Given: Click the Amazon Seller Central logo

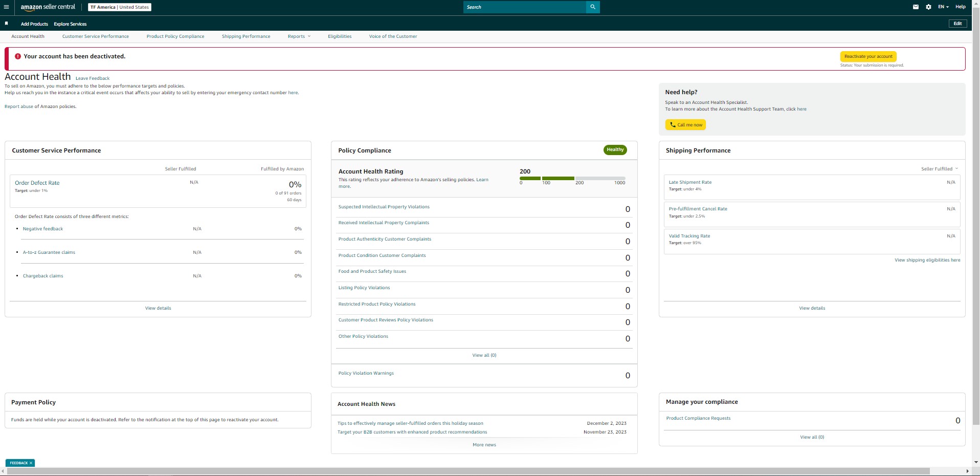Looking at the screenshot, I should tap(48, 7).
